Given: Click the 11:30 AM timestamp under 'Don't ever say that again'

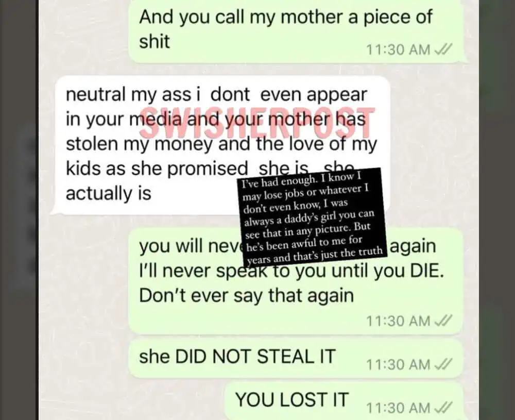Looking at the screenshot, I should (x=398, y=321).
